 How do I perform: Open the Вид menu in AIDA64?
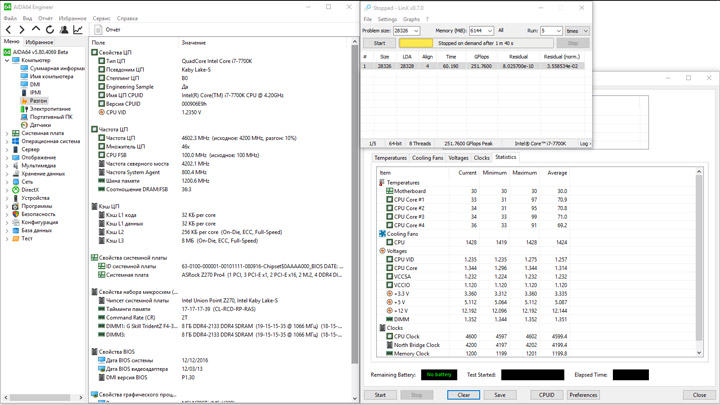click(28, 18)
